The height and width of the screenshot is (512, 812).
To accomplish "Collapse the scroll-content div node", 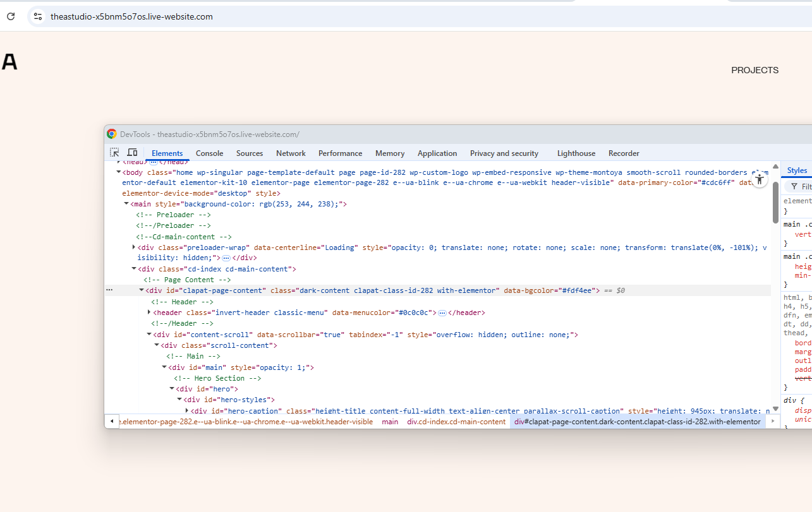I will (157, 345).
